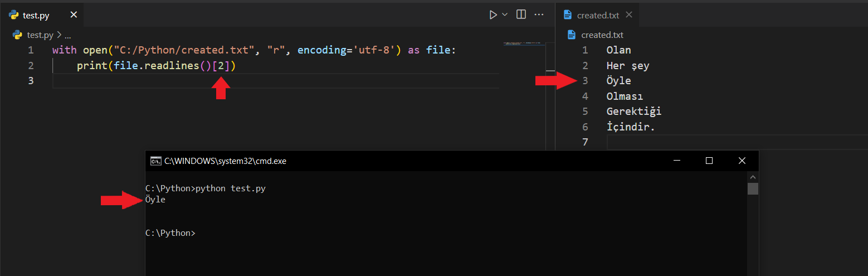Click the minimap in the test.py editor
The image size is (868, 276).
[523, 43]
